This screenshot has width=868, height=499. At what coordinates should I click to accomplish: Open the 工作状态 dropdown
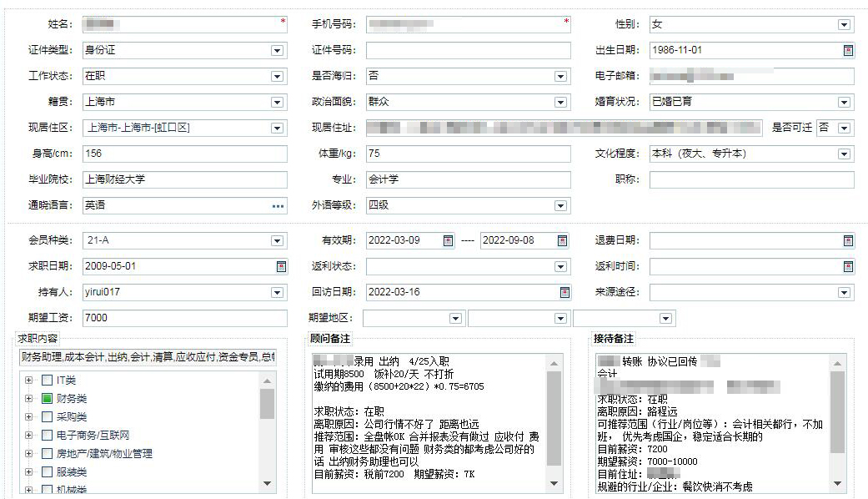pos(278,77)
